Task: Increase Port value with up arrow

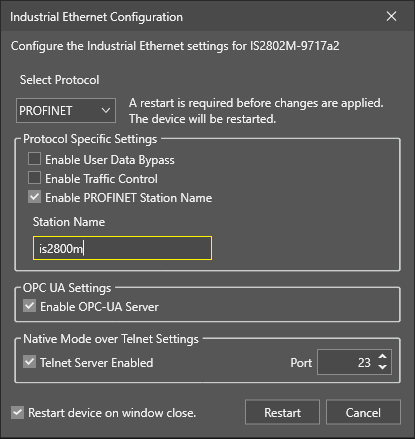Action: (383, 356)
